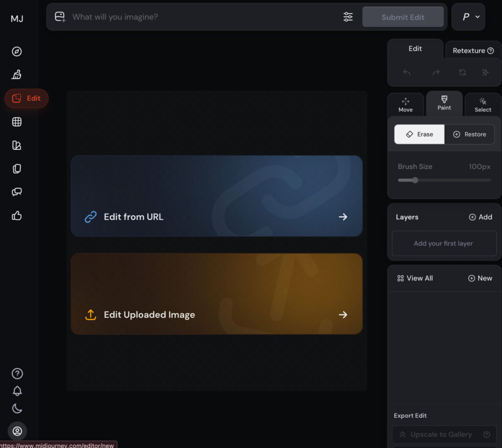Select the Erase brush mode
This screenshot has width=502, height=448.
(x=420, y=134)
